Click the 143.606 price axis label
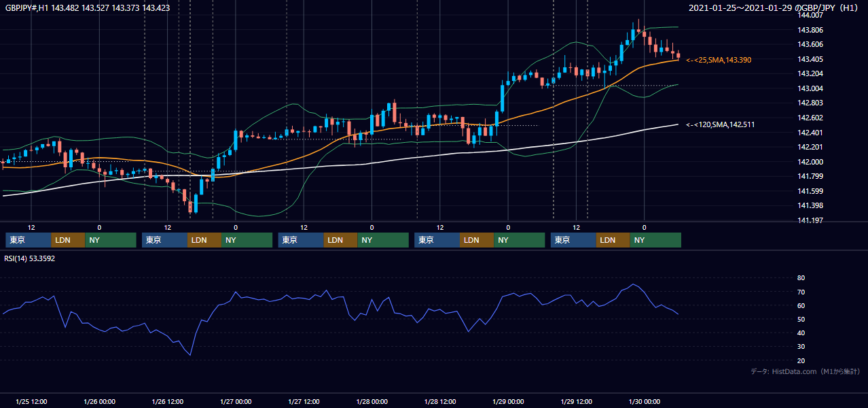 (x=810, y=44)
